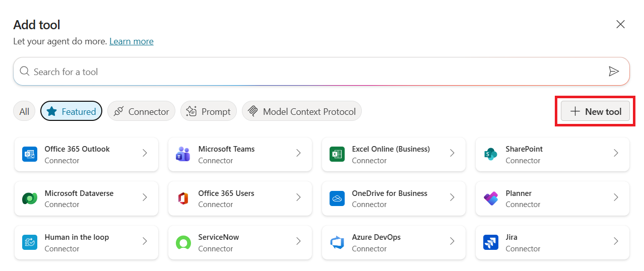This screenshot has height=271, width=644.
Task: Click the Jira connector icon
Action: point(490,242)
